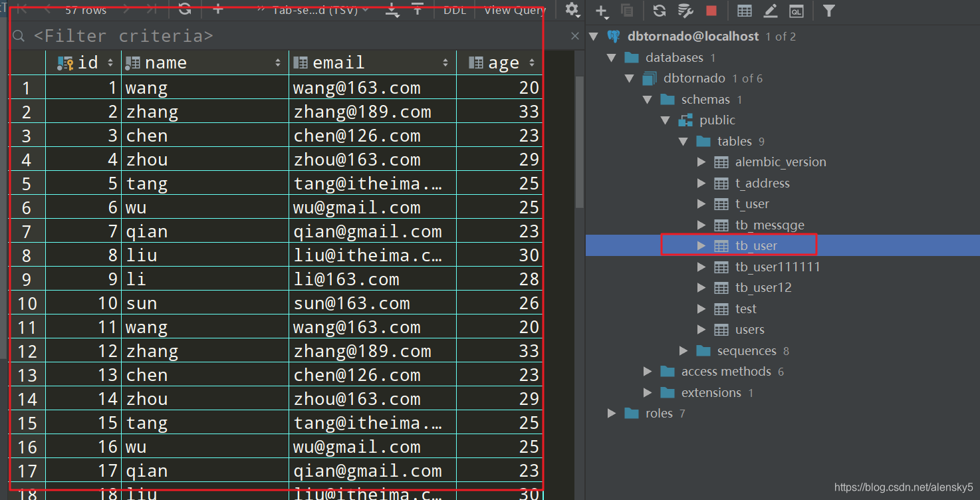This screenshot has height=500, width=980.
Task: Click the DDL button
Action: (x=455, y=10)
